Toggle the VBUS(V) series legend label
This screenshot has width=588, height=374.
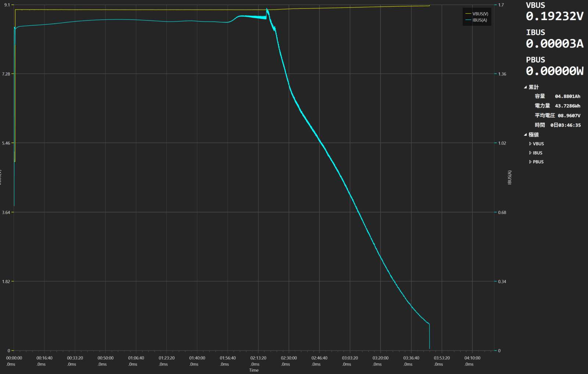(x=480, y=14)
